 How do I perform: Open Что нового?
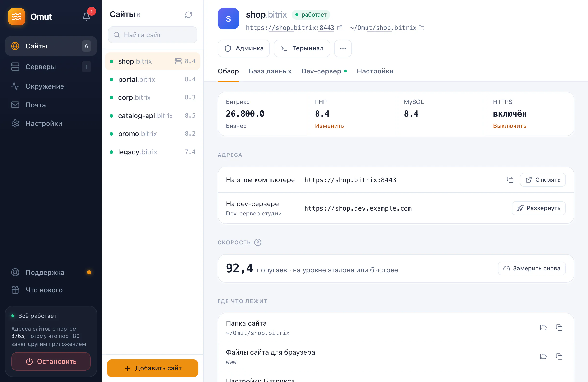point(51,290)
